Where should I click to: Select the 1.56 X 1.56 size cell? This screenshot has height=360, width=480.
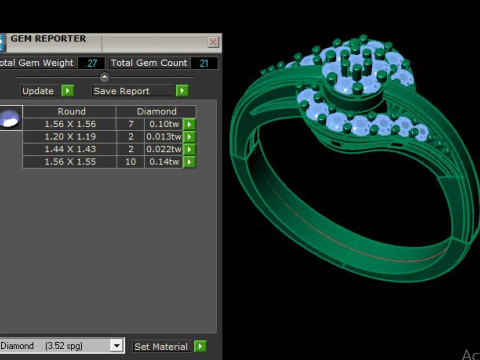[x=69, y=124]
